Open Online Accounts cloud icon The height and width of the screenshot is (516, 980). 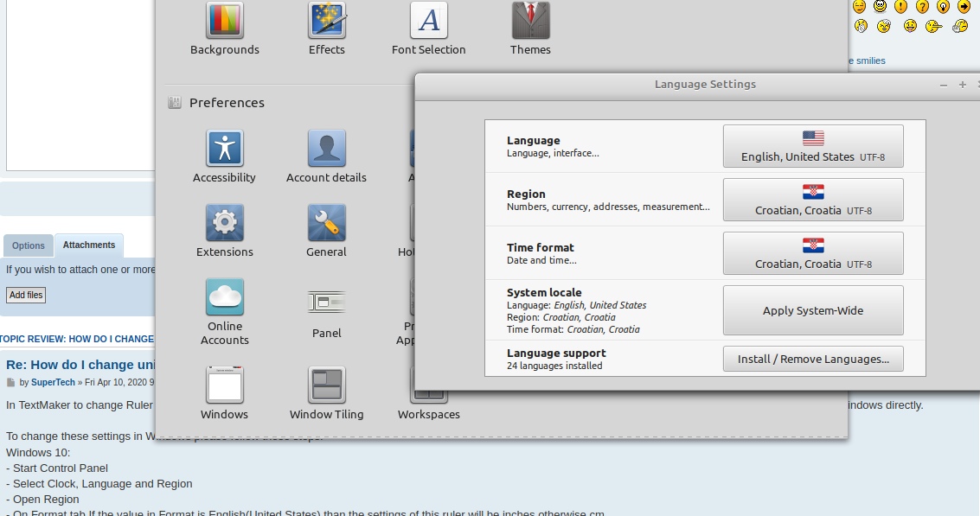(x=225, y=298)
